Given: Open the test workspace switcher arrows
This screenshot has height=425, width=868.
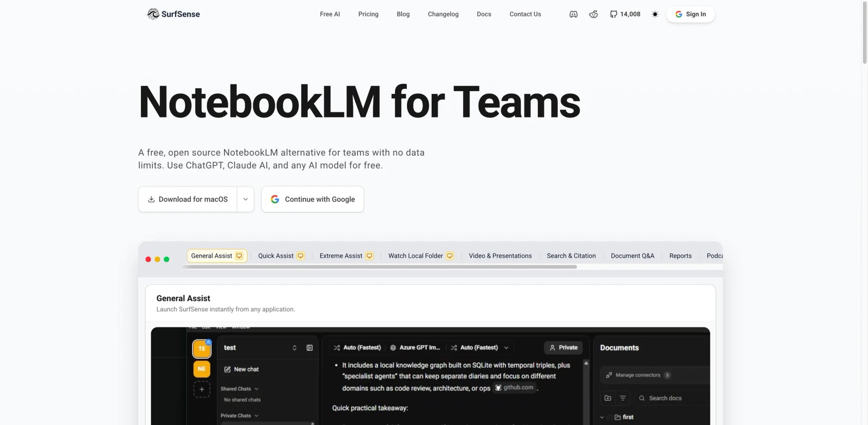Looking at the screenshot, I should pyautogui.click(x=295, y=348).
